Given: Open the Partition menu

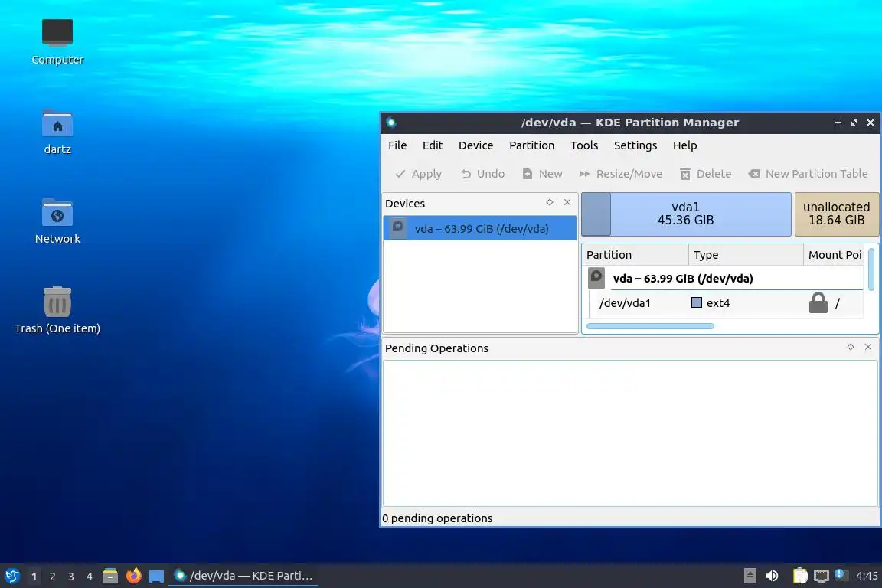Looking at the screenshot, I should coord(531,145).
